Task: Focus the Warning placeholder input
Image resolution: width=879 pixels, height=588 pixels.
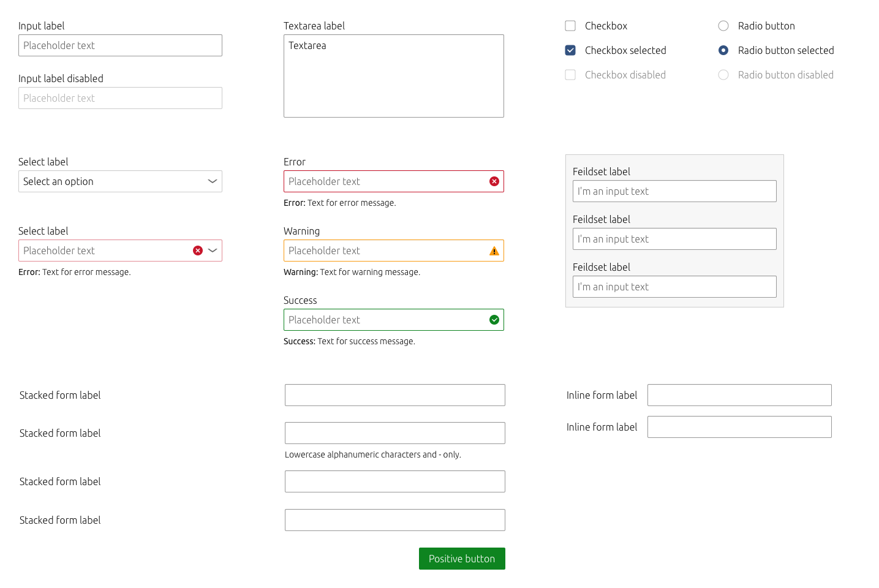Action: [394, 251]
